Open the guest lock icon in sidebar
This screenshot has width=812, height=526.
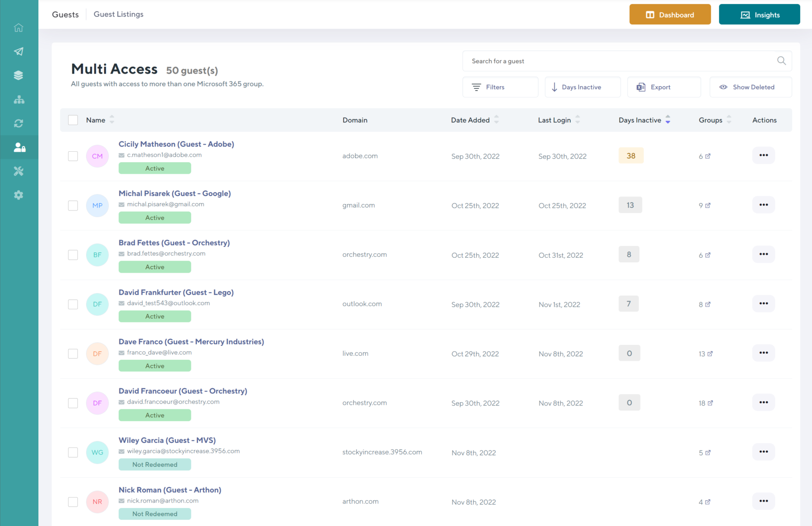19,147
